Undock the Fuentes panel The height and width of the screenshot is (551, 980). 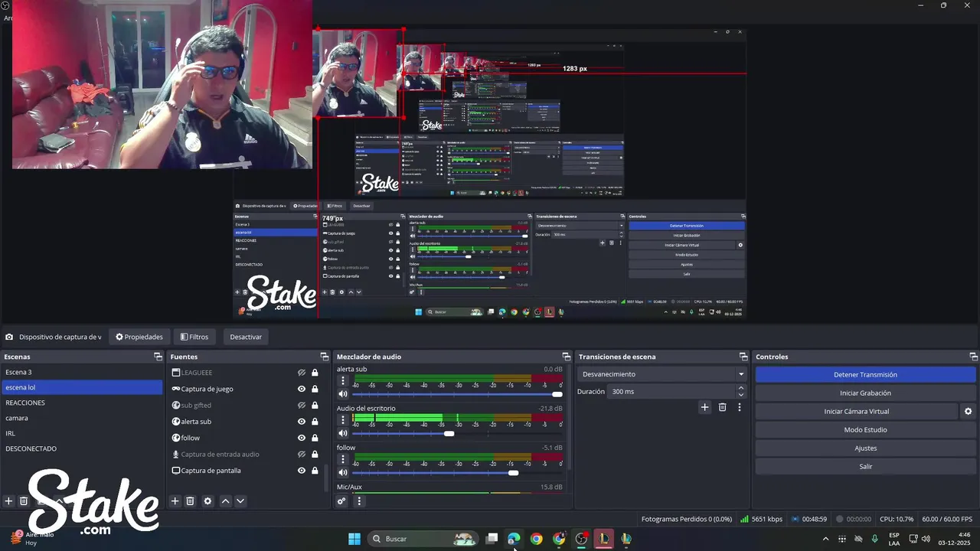pos(325,357)
